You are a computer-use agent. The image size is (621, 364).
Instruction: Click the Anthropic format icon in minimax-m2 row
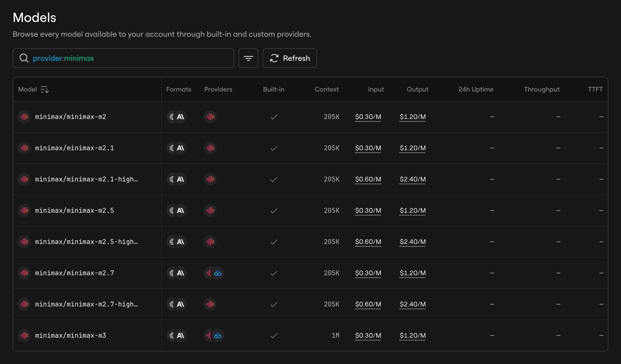181,117
